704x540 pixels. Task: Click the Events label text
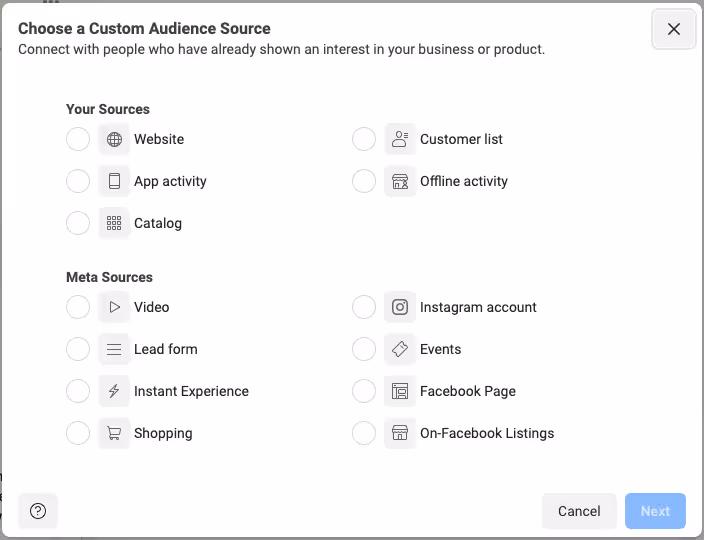[x=440, y=349]
